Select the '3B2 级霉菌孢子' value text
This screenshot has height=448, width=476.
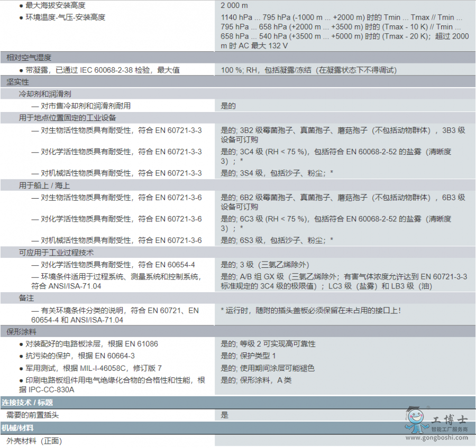tap(343, 135)
